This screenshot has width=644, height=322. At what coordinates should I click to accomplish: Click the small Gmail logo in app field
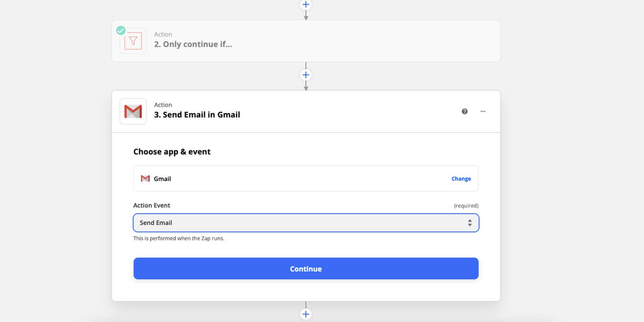[x=145, y=179]
